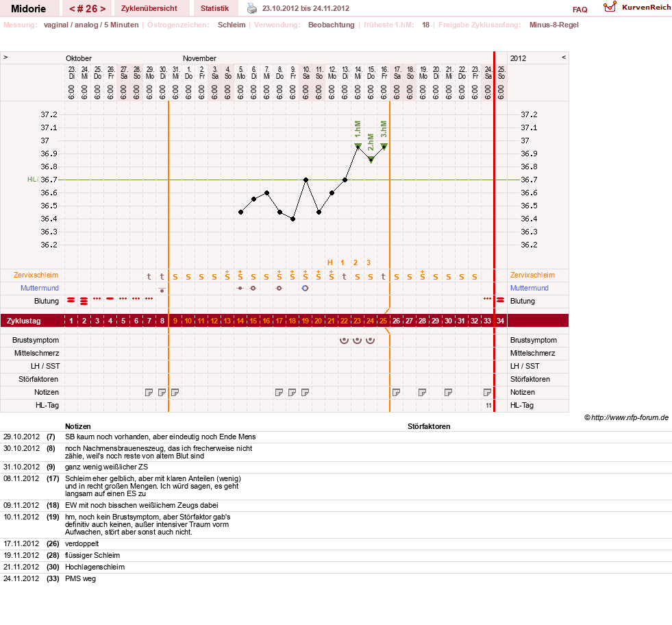Click cervix symbol on day 17
Screen dimensions: 672x625
point(279,289)
